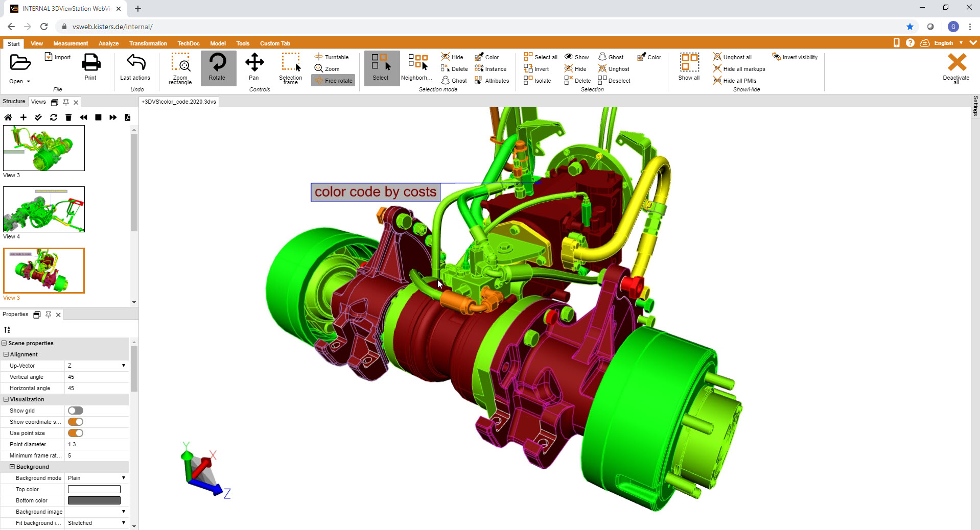Open the Open button dropdown arrow

coord(29,82)
